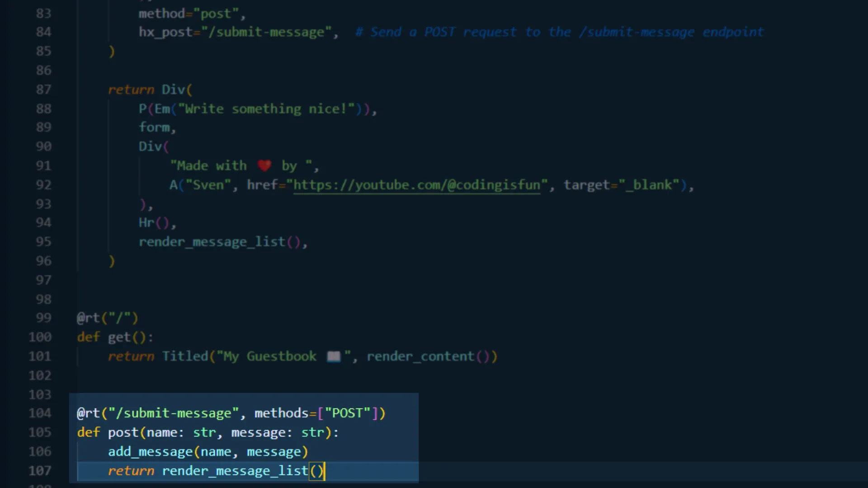This screenshot has height=488, width=868.
Task: Click the book emoji on line 101
Action: click(x=334, y=357)
